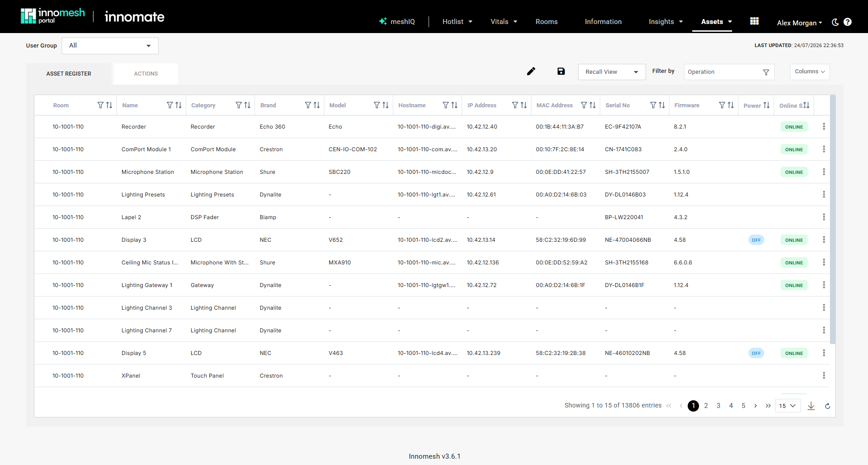Sort by the Category column

point(247,105)
